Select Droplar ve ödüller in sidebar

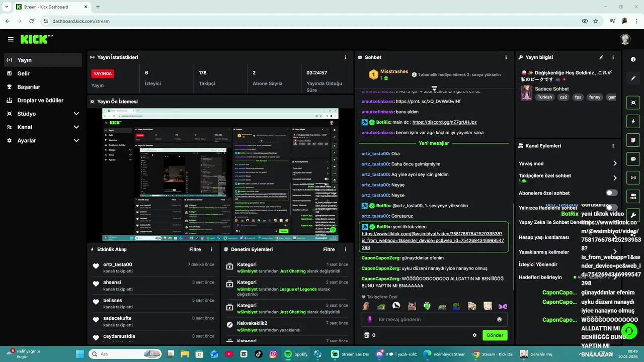(43, 100)
